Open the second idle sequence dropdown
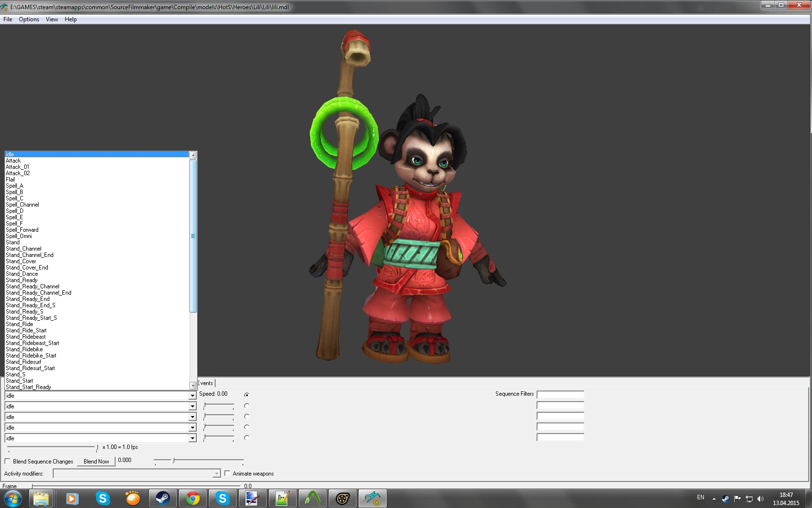 click(x=192, y=406)
